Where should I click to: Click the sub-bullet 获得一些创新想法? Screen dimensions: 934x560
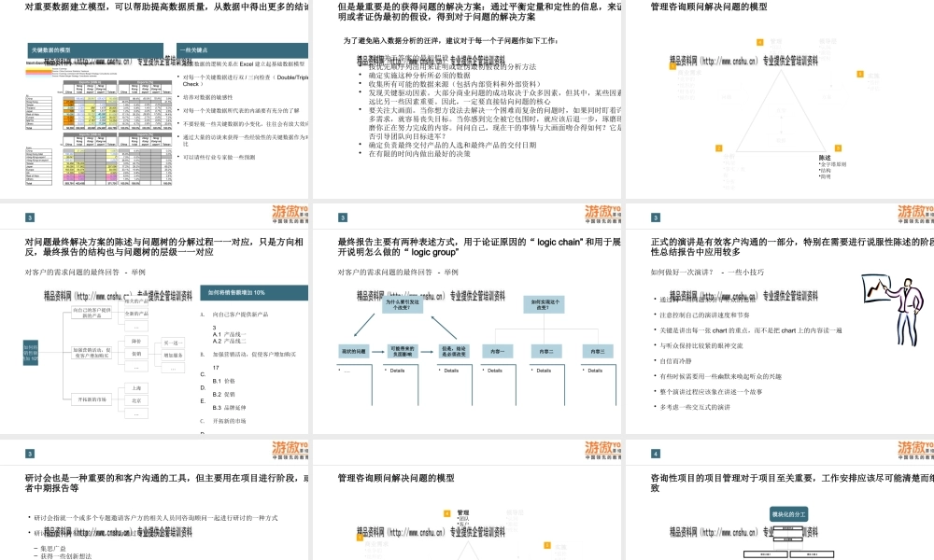pyautogui.click(x=65, y=556)
